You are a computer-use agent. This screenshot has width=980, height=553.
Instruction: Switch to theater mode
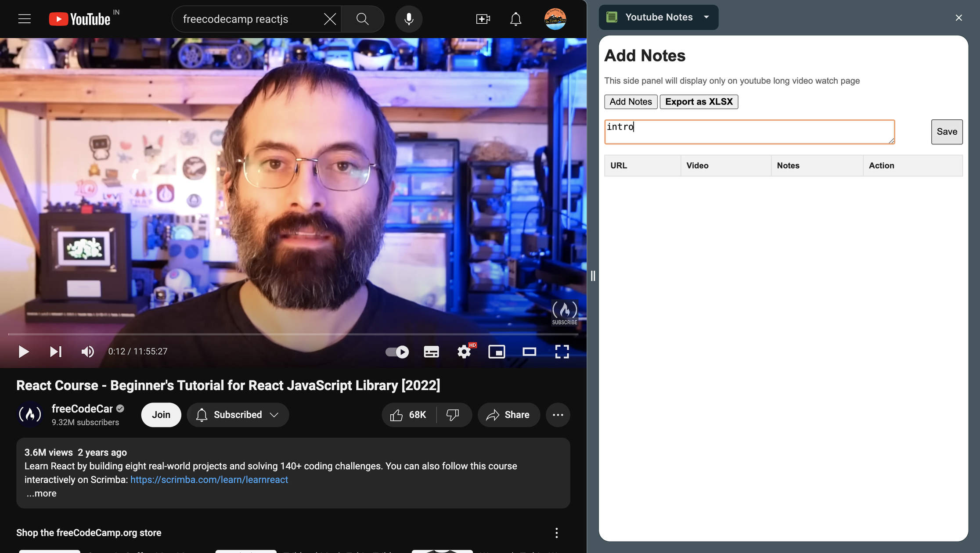[x=529, y=352]
